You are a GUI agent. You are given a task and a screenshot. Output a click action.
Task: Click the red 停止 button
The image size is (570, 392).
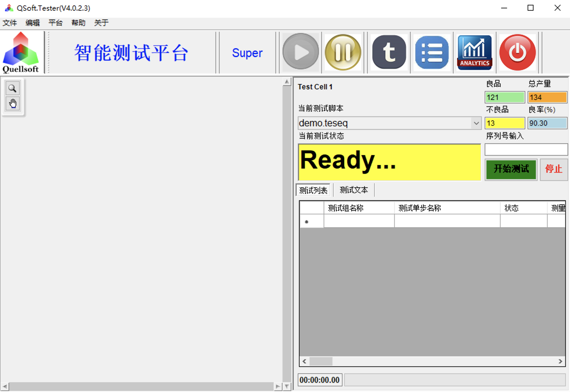553,169
